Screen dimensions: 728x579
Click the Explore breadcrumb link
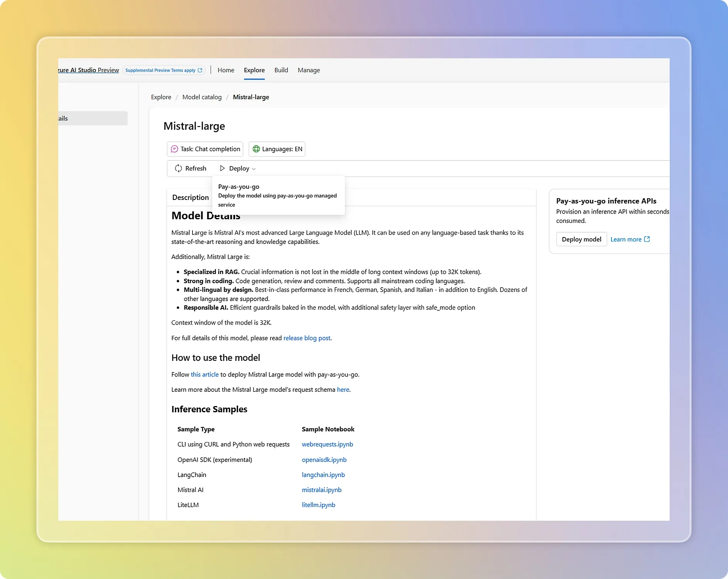(161, 97)
